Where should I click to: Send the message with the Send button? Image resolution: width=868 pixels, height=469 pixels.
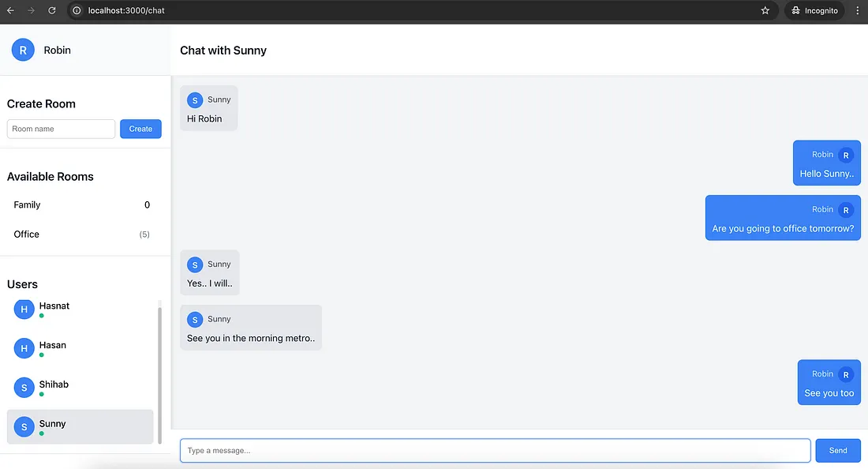pyautogui.click(x=837, y=451)
